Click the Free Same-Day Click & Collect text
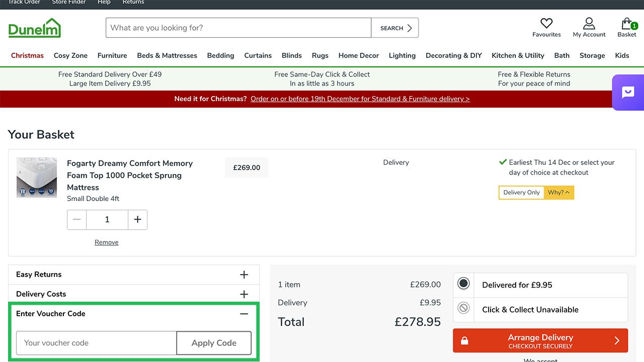The width and height of the screenshot is (644, 362). click(x=322, y=74)
